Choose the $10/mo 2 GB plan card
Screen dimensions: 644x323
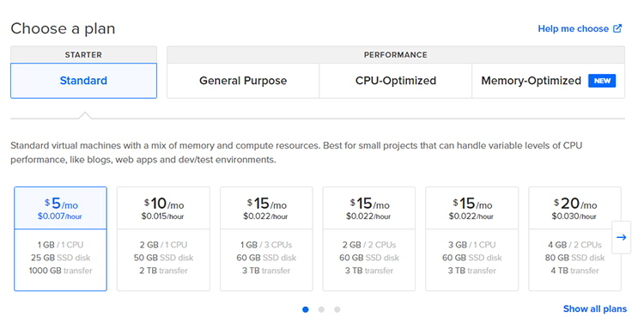[x=163, y=239]
